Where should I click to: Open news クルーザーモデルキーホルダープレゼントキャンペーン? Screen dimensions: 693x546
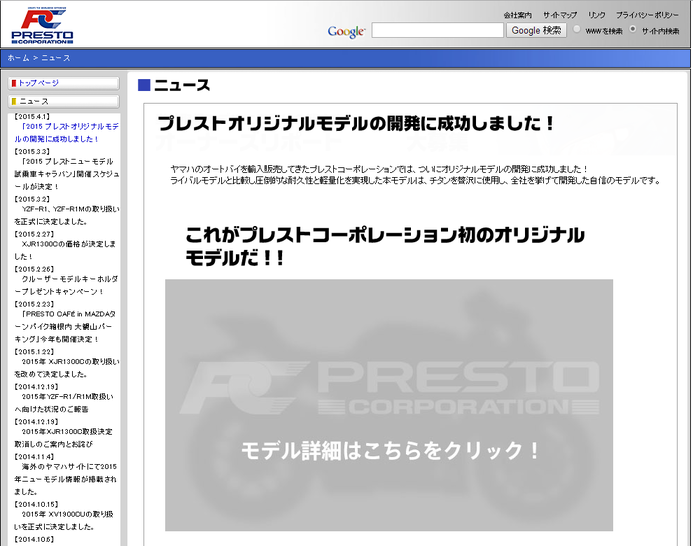pos(66,285)
